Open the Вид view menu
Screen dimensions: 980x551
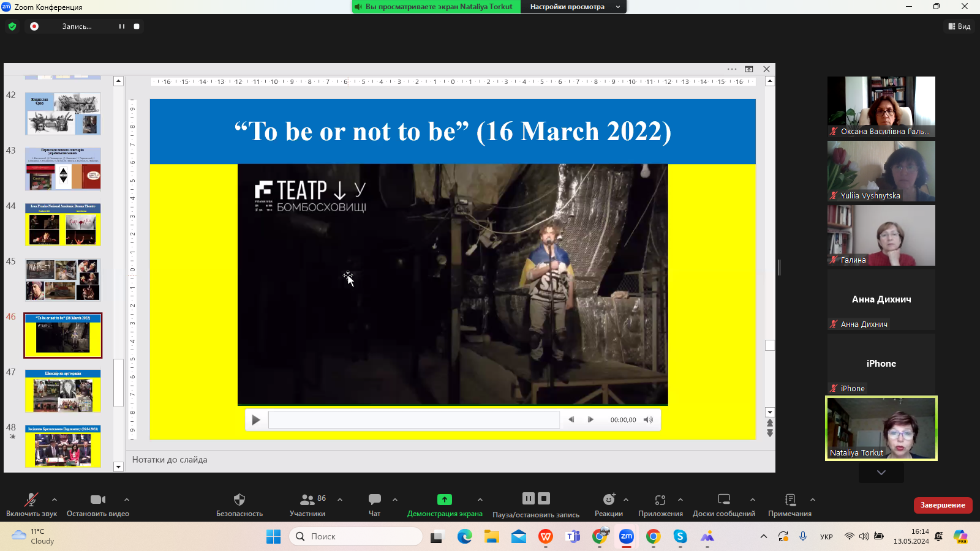click(959, 26)
